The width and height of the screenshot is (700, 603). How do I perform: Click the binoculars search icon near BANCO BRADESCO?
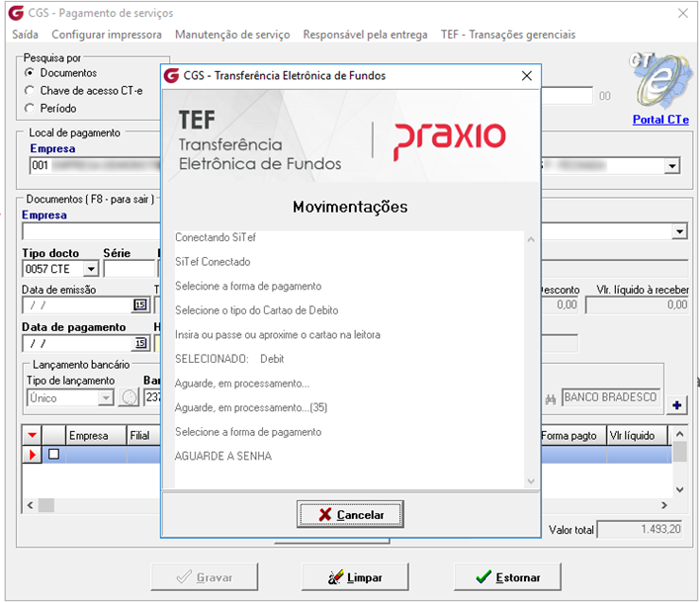(x=550, y=399)
